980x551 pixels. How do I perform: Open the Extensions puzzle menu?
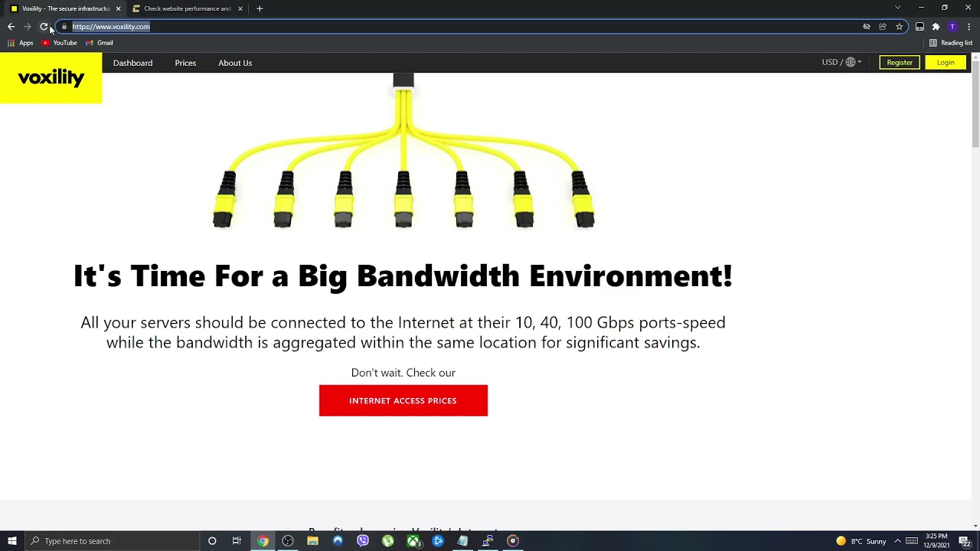coord(936,27)
